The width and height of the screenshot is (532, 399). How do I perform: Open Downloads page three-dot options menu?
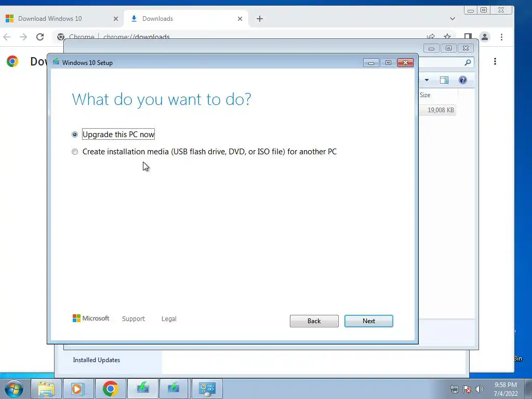495,61
